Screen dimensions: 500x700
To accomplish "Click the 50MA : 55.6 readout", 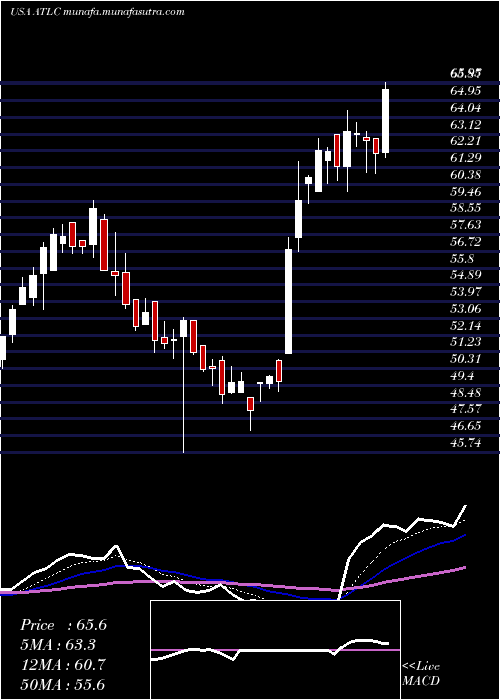I will [63, 684].
